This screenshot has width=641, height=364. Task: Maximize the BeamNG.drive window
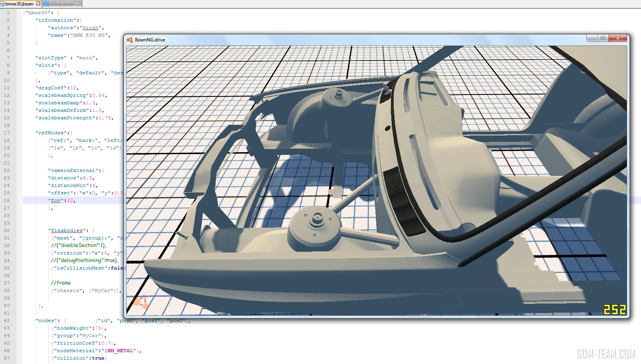[x=603, y=38]
